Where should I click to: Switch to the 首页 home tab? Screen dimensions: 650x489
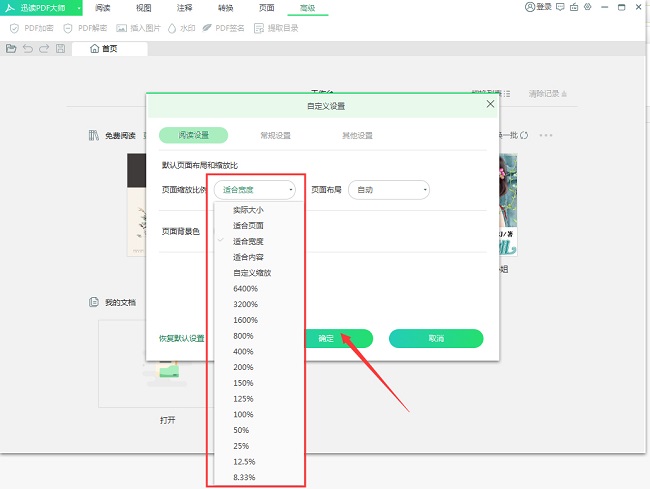(110, 48)
